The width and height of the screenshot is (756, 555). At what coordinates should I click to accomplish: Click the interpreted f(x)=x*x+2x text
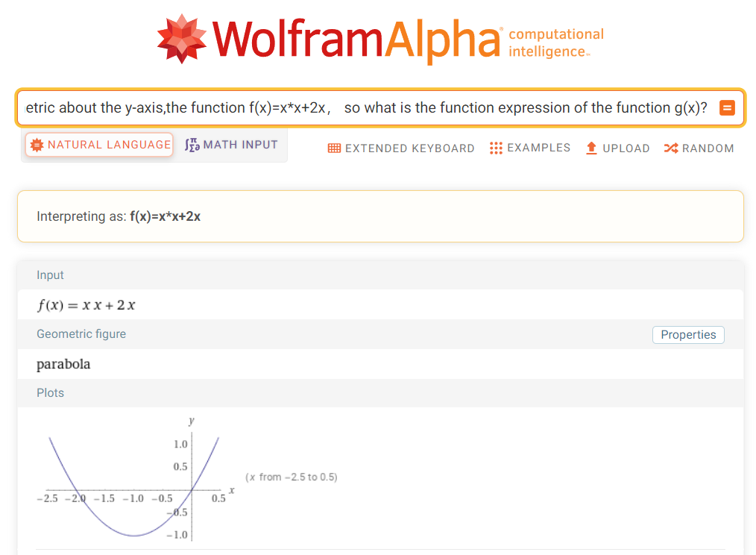point(164,216)
